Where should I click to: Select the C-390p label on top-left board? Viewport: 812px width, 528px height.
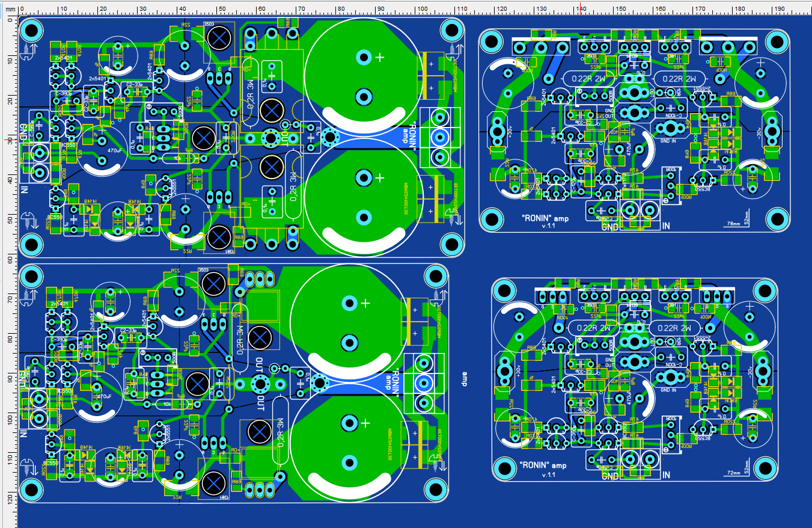(64, 93)
